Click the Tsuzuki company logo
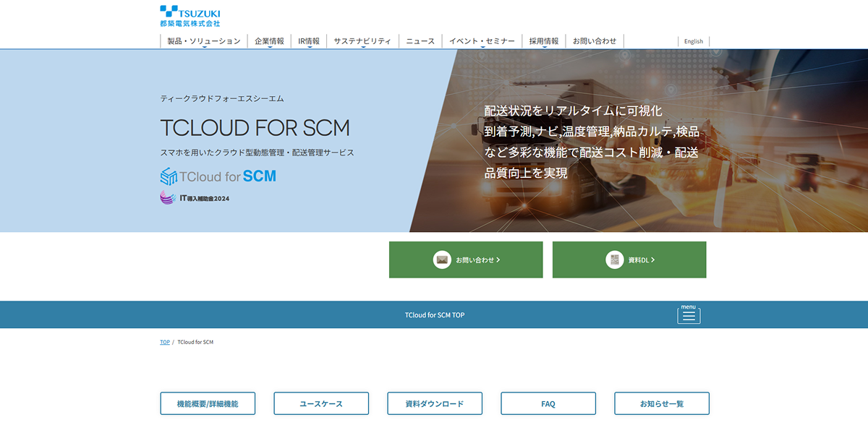 pos(190,16)
